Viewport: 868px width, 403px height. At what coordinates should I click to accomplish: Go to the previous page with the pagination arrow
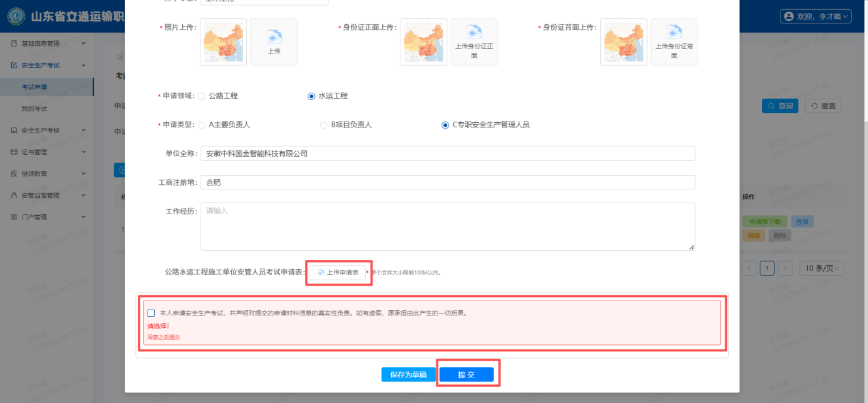pyautogui.click(x=750, y=268)
